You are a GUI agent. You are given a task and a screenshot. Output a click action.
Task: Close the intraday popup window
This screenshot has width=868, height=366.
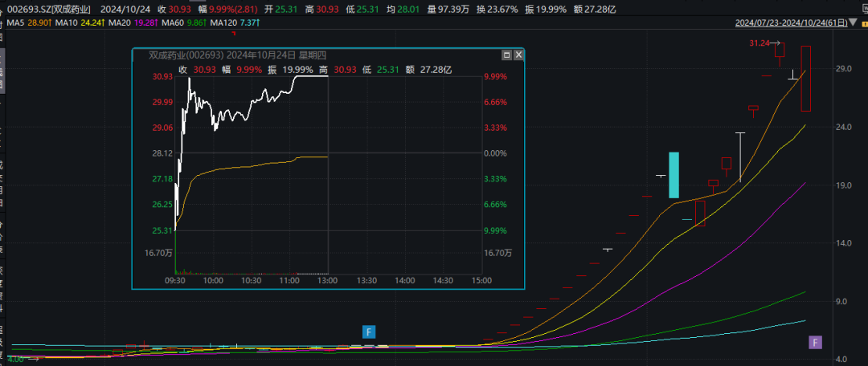(x=518, y=55)
